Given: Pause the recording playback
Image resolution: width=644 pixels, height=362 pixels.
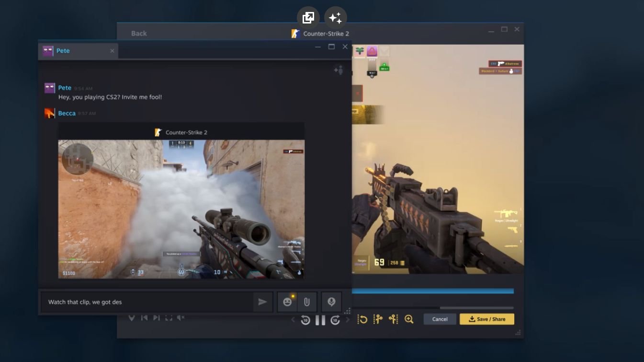Looking at the screenshot, I should (320, 320).
